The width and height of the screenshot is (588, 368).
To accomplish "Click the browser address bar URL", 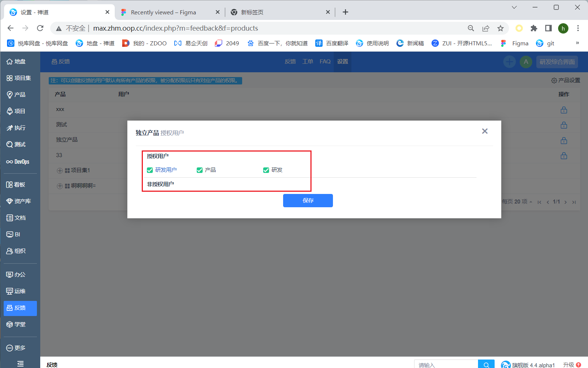I will [175, 28].
